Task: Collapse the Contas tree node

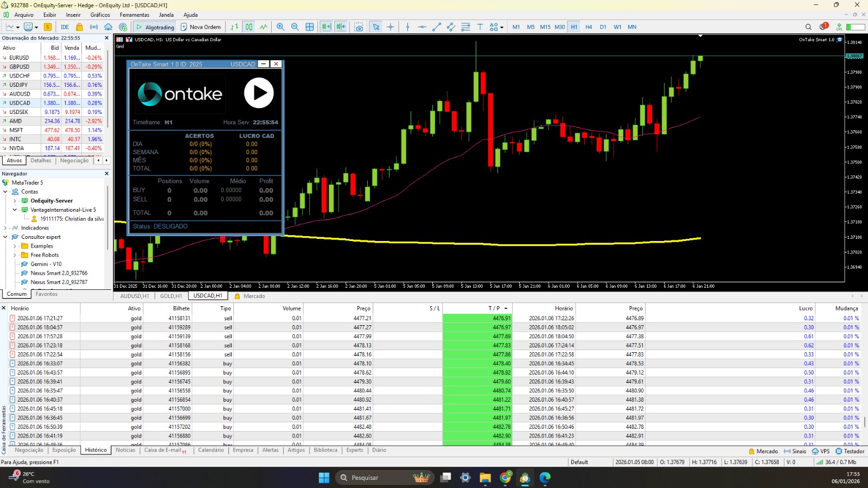Action: point(5,192)
